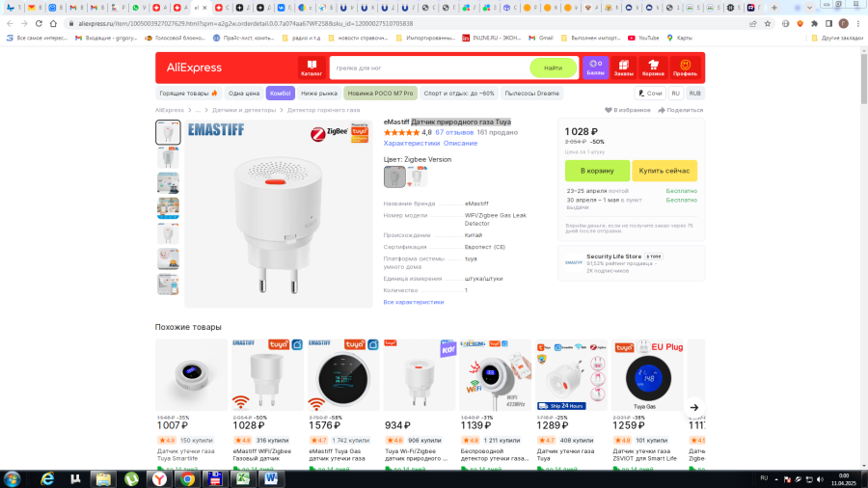Open Chrome three-dot menu
This screenshot has width=868, height=488.
(x=858, y=24)
